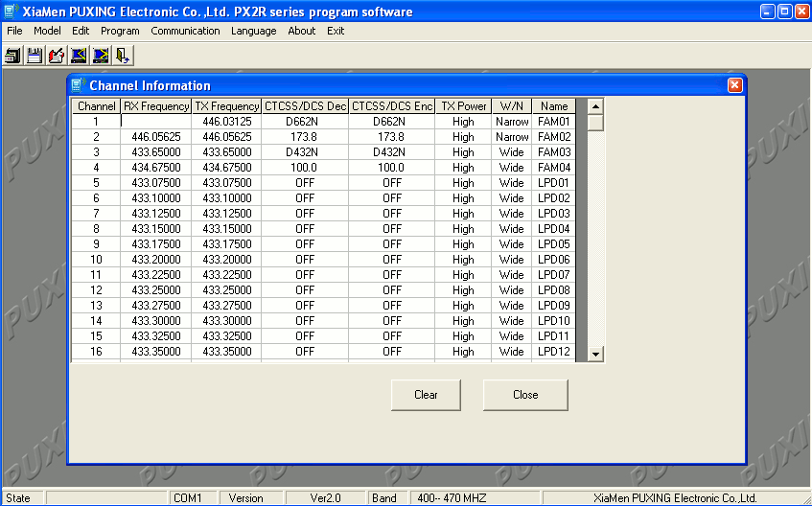Open the Language menu
This screenshot has width=812, height=506.
tap(254, 31)
